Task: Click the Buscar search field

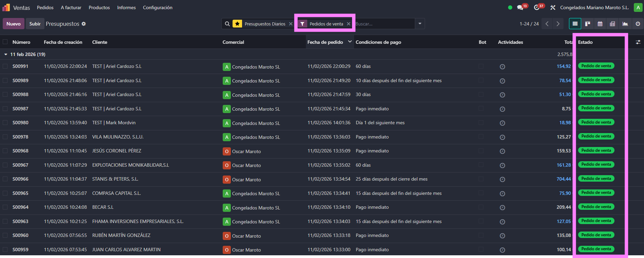Action: (384, 24)
